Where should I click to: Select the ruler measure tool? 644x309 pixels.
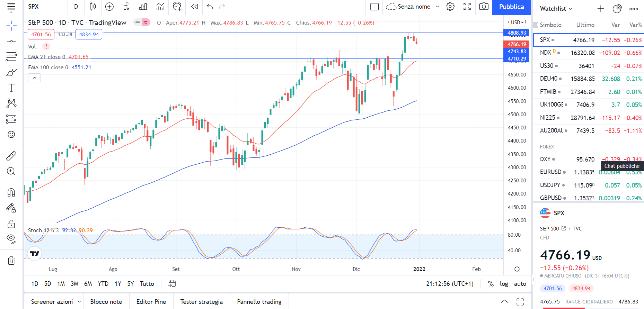[11, 156]
